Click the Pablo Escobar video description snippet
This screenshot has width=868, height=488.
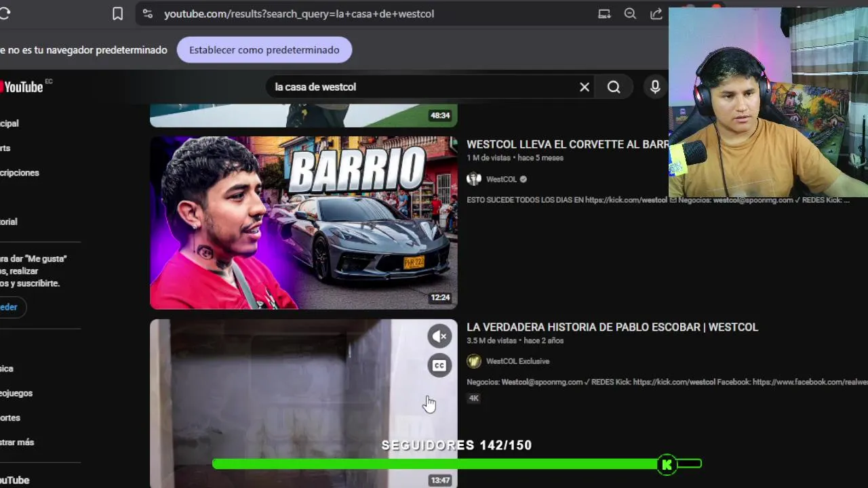(x=667, y=382)
